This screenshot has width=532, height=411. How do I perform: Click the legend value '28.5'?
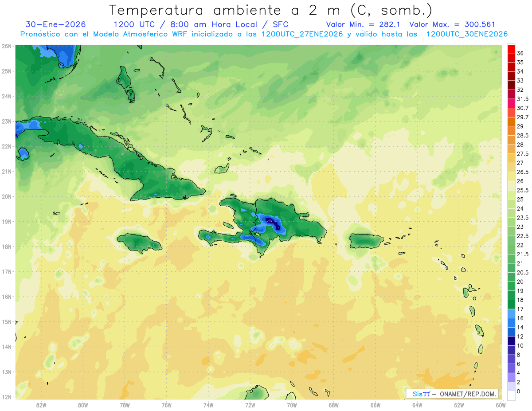[523, 135]
